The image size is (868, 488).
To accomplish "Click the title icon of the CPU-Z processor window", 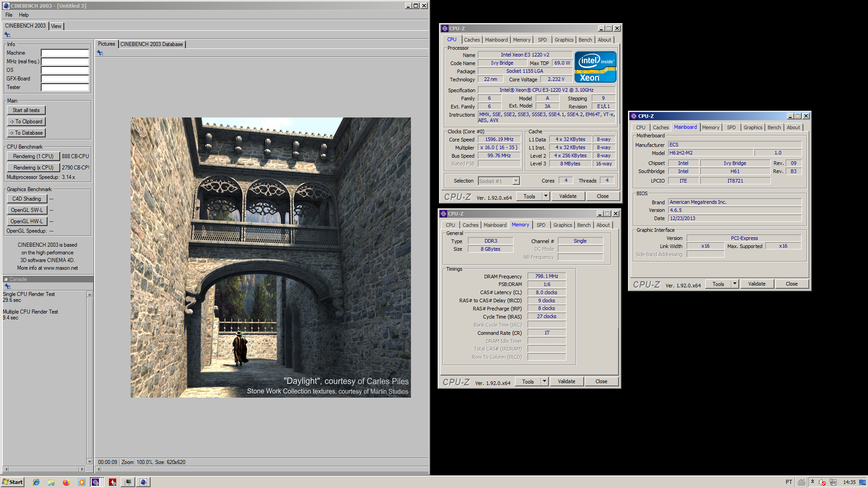I will point(445,28).
